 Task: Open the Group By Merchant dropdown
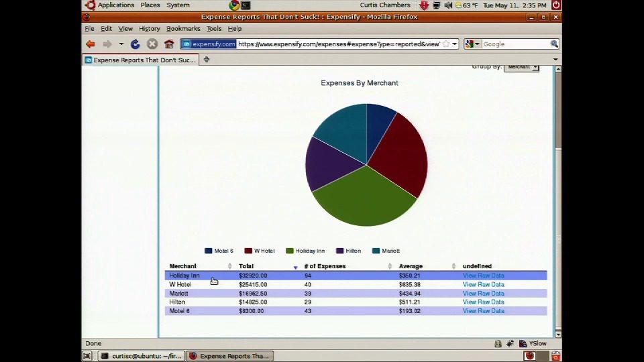[x=522, y=67]
